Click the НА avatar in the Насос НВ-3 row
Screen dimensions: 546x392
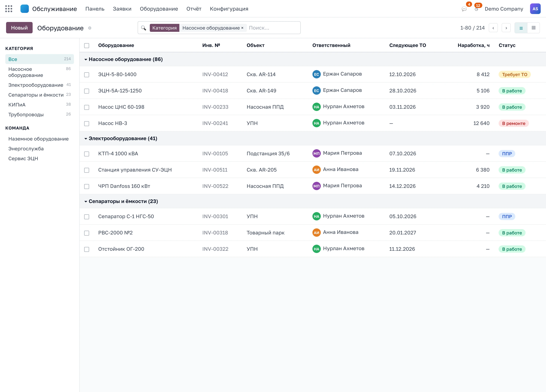[x=317, y=123]
